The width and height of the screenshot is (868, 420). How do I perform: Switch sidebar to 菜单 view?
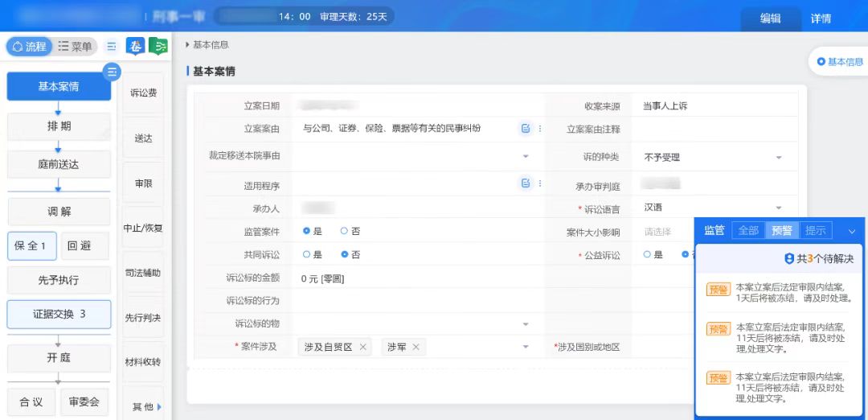76,47
